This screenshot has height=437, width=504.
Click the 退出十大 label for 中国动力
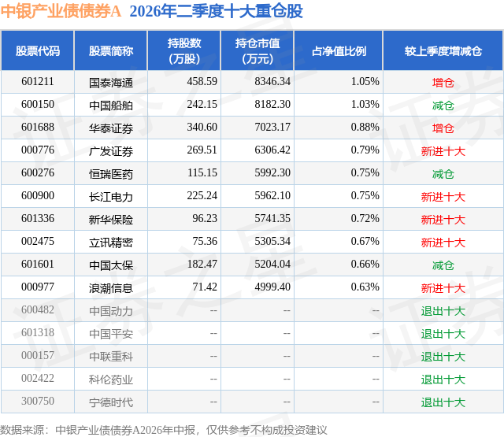(x=443, y=311)
